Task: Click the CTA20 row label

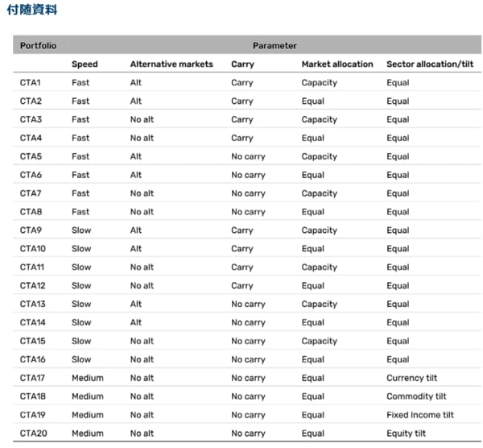Action: (x=33, y=433)
